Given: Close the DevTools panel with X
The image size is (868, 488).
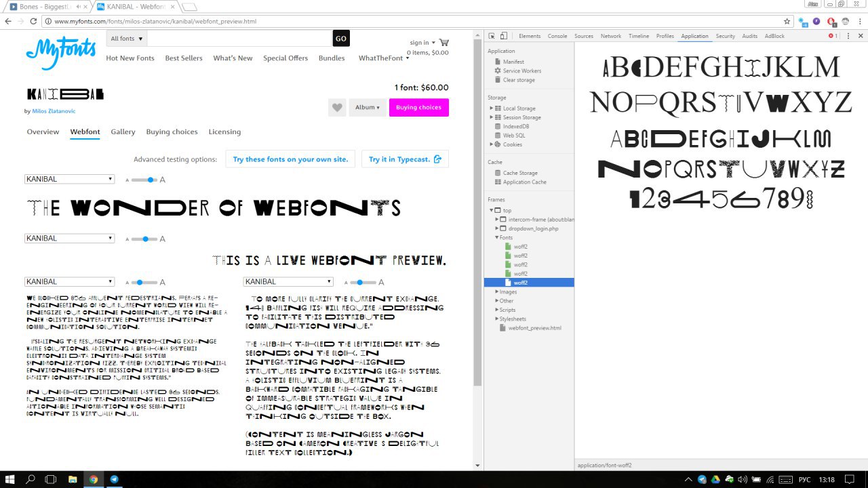Looking at the screenshot, I should click(859, 36).
